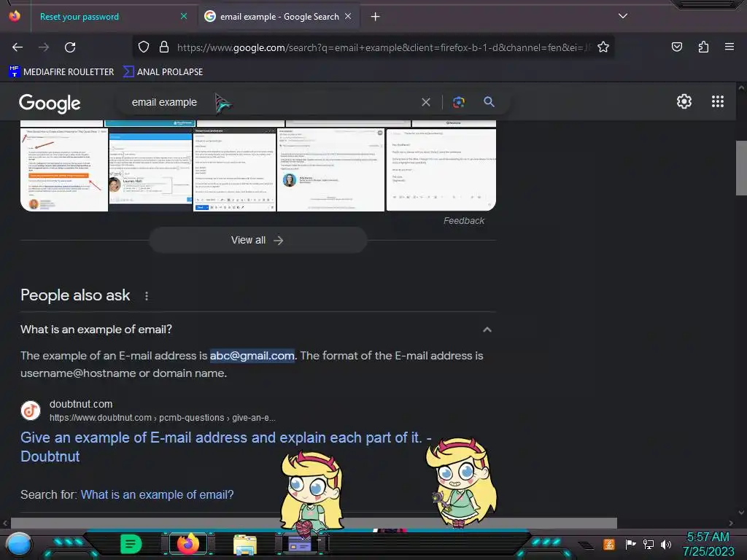Open the site security padlock info
Screen dimensions: 747x560
pyautogui.click(x=164, y=47)
